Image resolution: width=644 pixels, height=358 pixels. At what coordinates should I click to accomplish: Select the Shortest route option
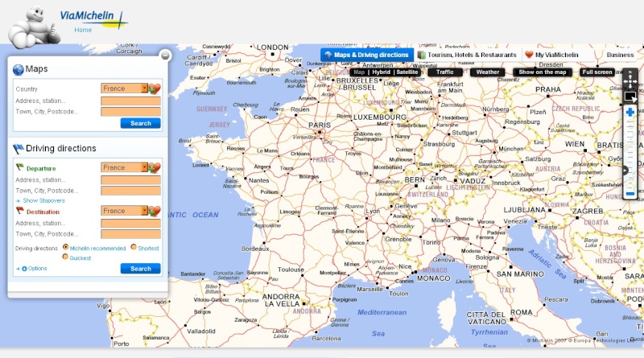coord(134,247)
